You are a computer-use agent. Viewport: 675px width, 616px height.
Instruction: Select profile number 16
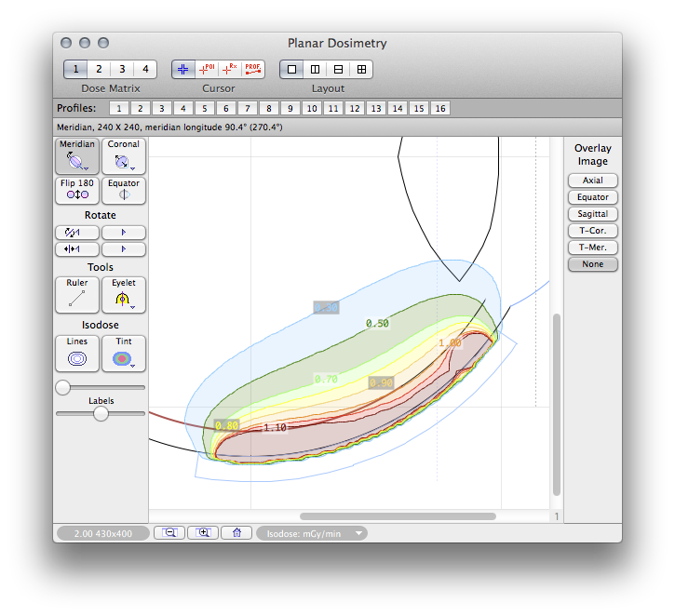(x=439, y=109)
